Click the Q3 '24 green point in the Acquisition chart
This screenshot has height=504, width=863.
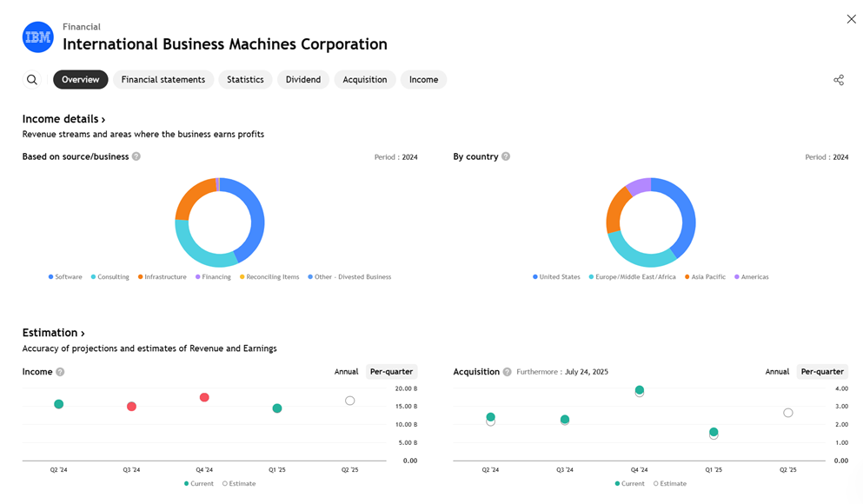tap(565, 419)
